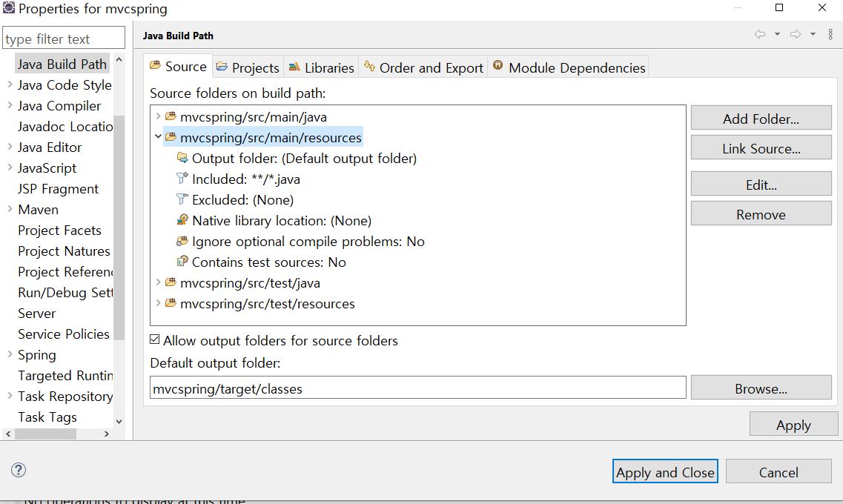Image resolution: width=843 pixels, height=504 pixels.
Task: Select Project Facets in sidebar
Action: coord(59,230)
